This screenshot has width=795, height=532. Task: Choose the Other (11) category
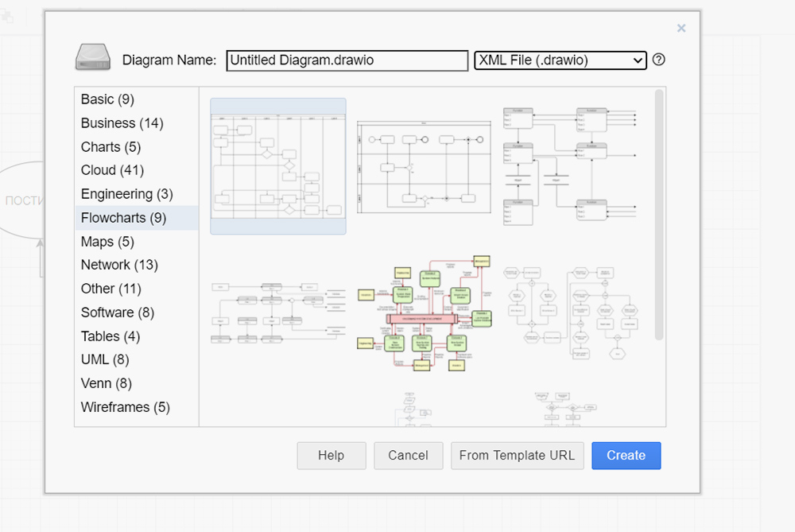tap(137, 289)
